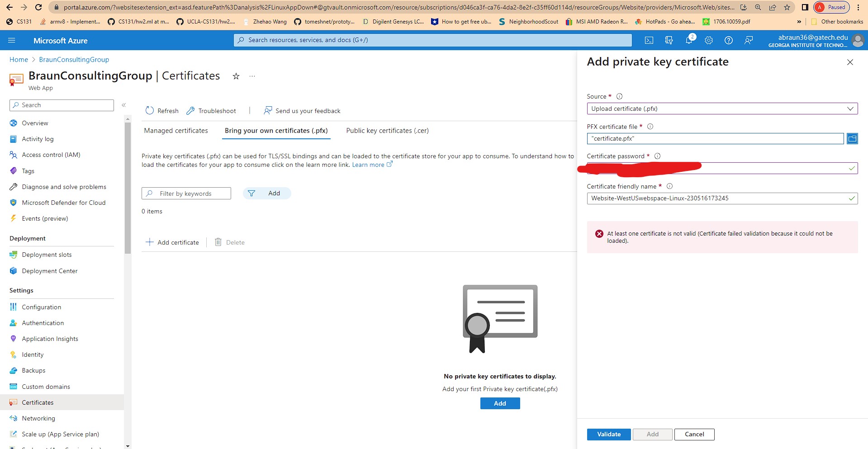Focus the Filter by keywords box

(186, 194)
